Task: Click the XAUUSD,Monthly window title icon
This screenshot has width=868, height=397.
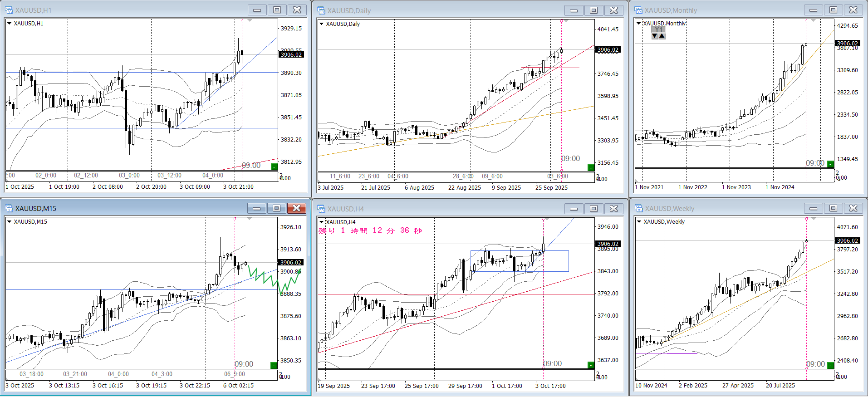Action: click(x=638, y=10)
